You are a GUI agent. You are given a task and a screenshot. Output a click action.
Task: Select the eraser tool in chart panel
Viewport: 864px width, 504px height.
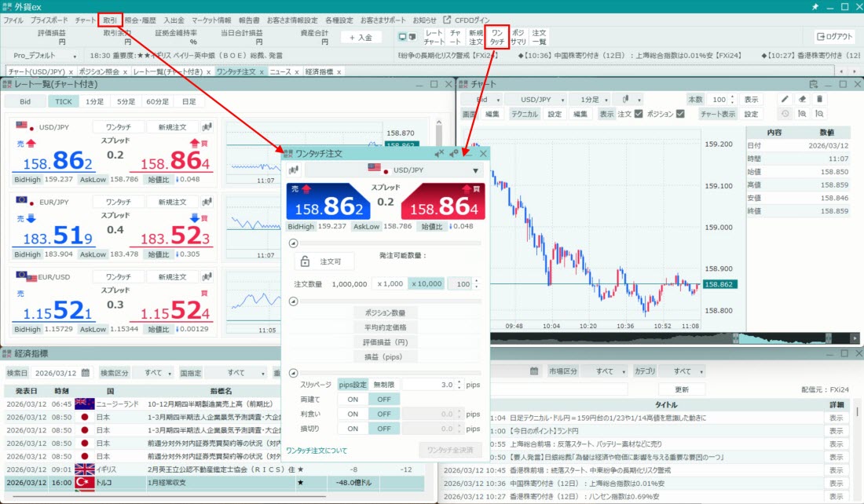tap(802, 100)
